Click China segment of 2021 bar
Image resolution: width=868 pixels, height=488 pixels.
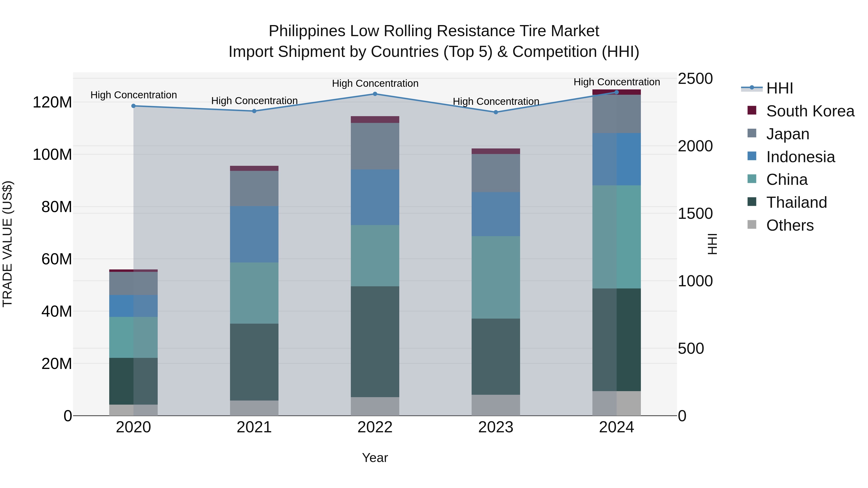(x=254, y=293)
